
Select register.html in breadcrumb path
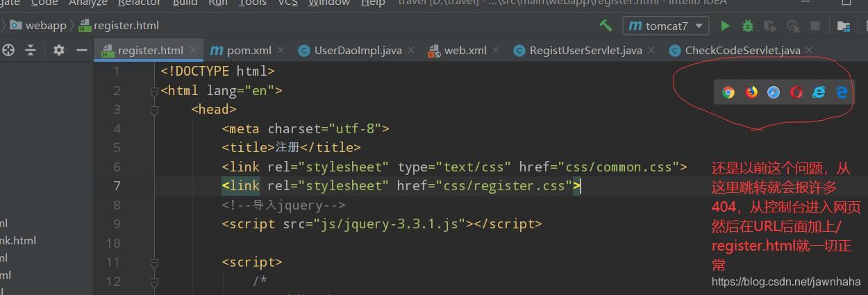[x=119, y=26]
